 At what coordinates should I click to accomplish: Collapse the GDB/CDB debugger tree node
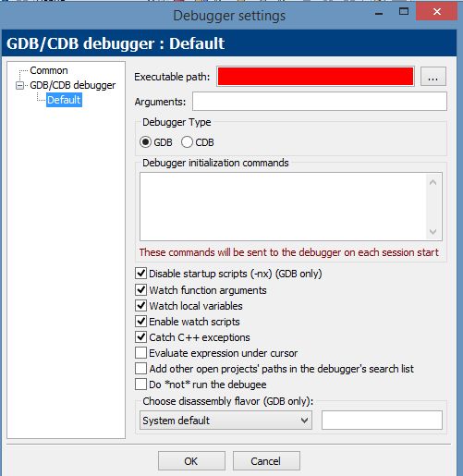[x=19, y=85]
